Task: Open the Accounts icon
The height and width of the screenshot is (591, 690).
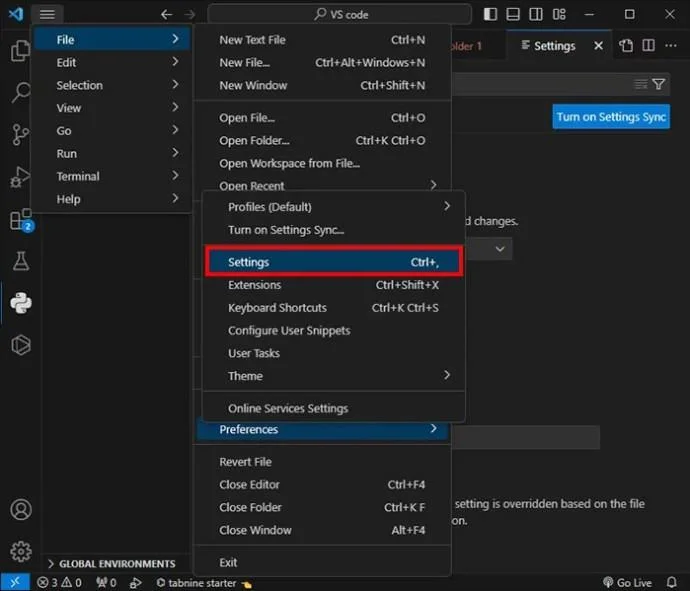Action: (21, 510)
